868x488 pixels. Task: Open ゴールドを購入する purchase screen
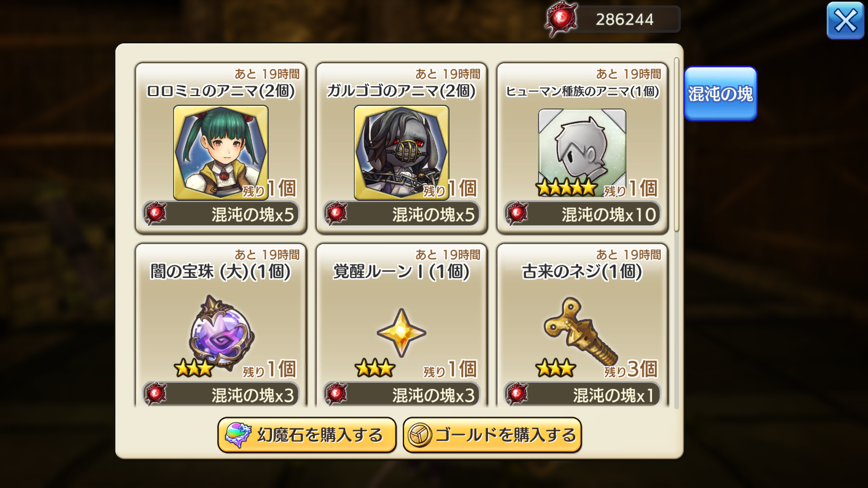coord(492,435)
